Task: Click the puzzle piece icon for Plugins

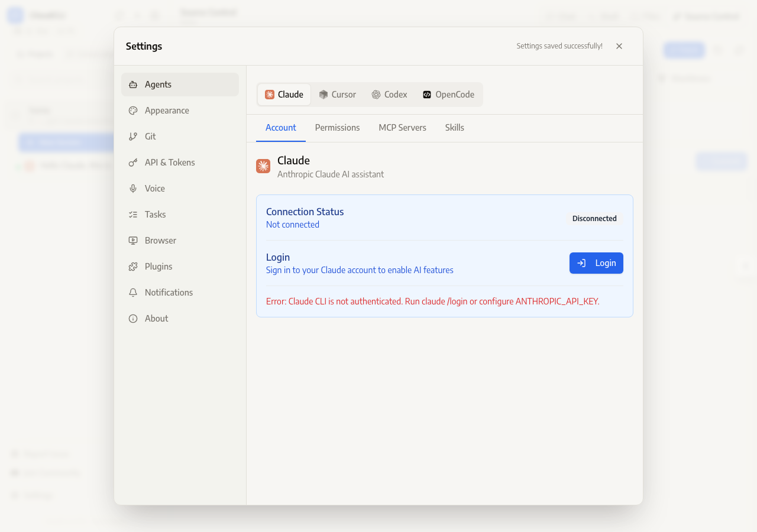Action: tap(133, 267)
